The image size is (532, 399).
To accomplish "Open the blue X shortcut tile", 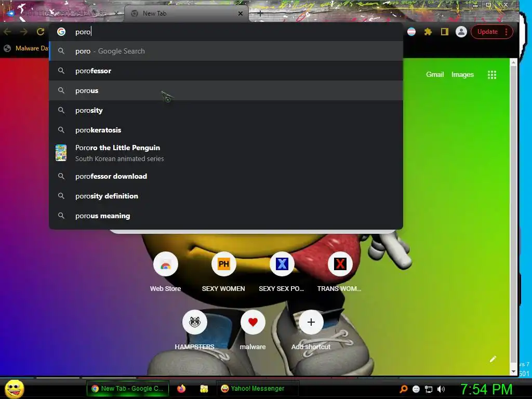I will click(282, 264).
